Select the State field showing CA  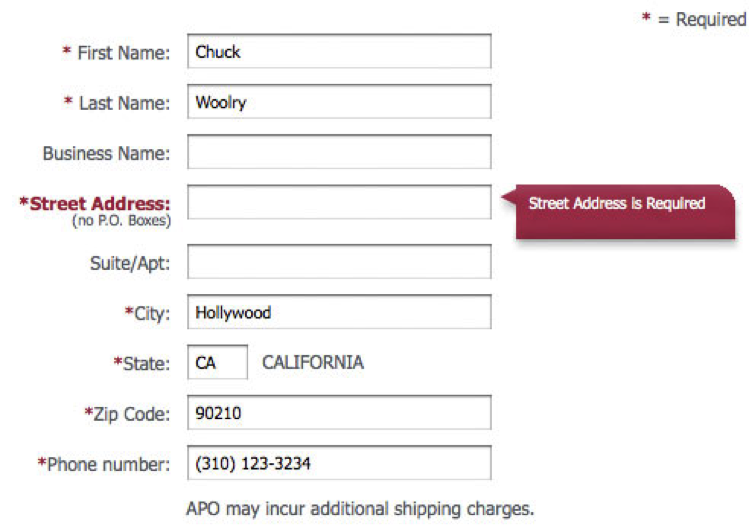point(217,362)
